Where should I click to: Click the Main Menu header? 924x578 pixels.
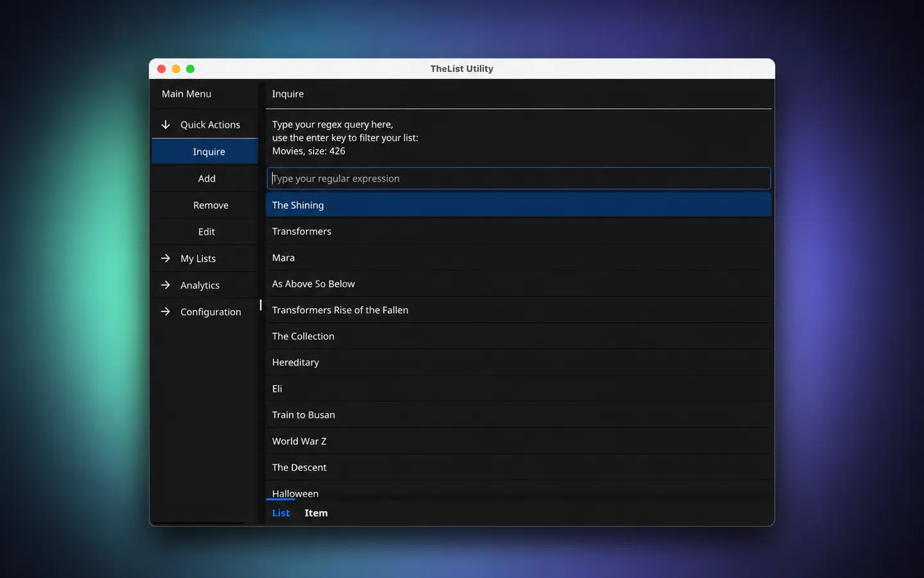pos(186,94)
